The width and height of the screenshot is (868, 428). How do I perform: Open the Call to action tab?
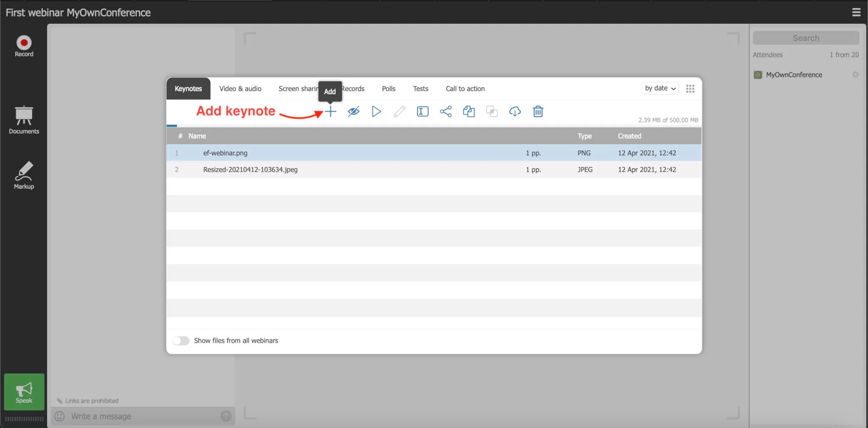pos(465,88)
